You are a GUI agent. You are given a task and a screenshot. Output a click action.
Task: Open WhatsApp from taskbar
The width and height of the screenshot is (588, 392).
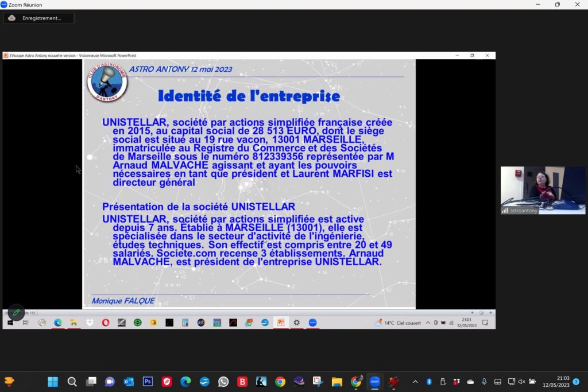click(223, 382)
